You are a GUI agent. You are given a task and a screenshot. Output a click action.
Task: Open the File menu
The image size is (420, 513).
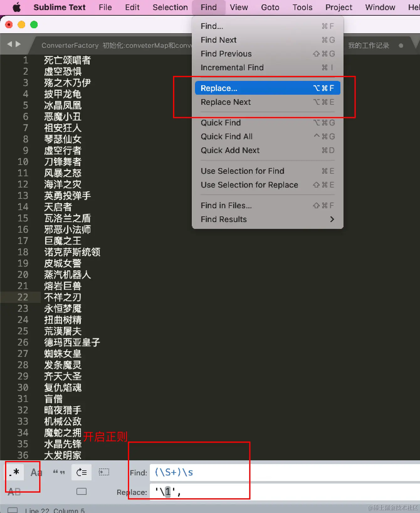pos(105,7)
